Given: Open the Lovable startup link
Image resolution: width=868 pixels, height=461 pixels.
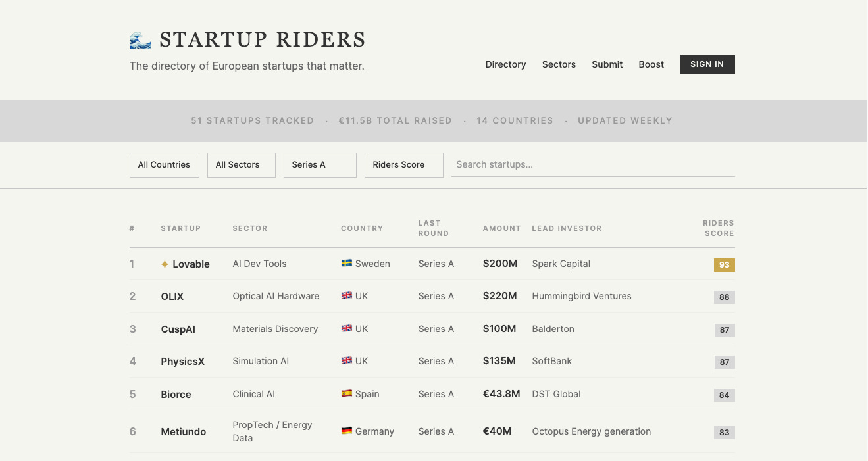Looking at the screenshot, I should click(x=191, y=264).
